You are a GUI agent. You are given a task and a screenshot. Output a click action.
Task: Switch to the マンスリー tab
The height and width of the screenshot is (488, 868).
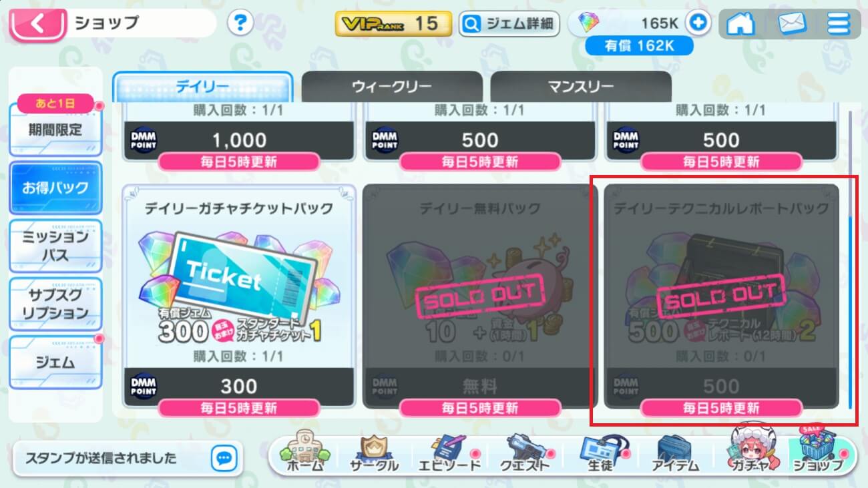click(x=581, y=87)
